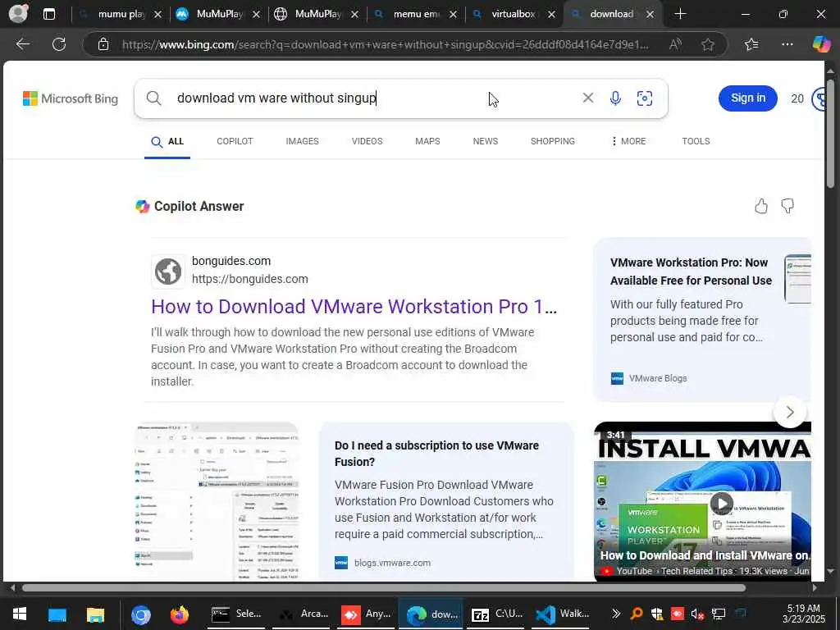This screenshot has height=630, width=840.
Task: Play the 'Install VMware' YouTube video
Action: click(721, 503)
